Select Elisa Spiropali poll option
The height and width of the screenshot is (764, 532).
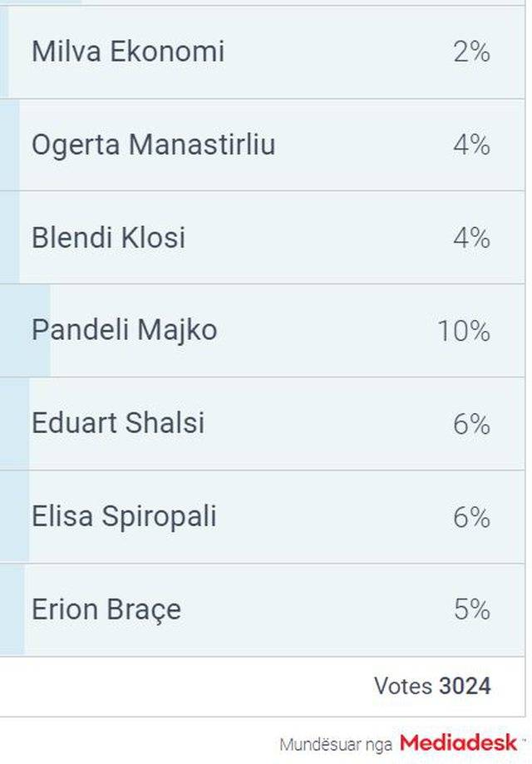pyautogui.click(x=262, y=516)
